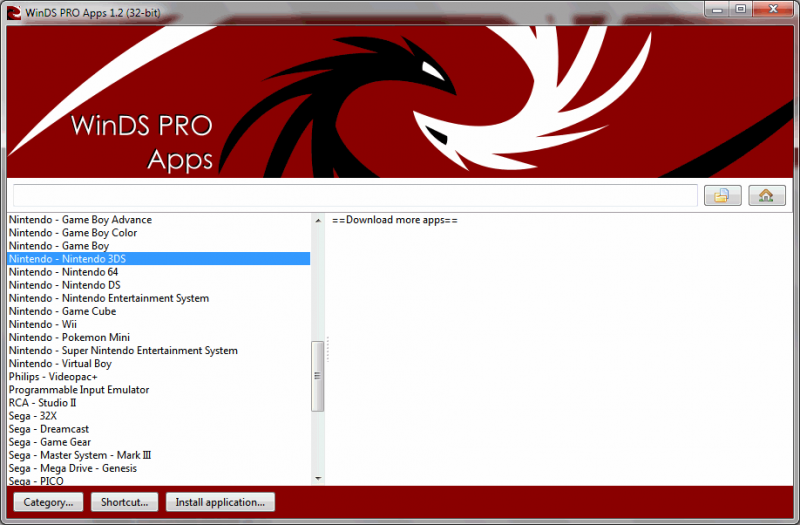Select Sega - PICO
This screenshot has width=800, height=525.
coord(159,481)
